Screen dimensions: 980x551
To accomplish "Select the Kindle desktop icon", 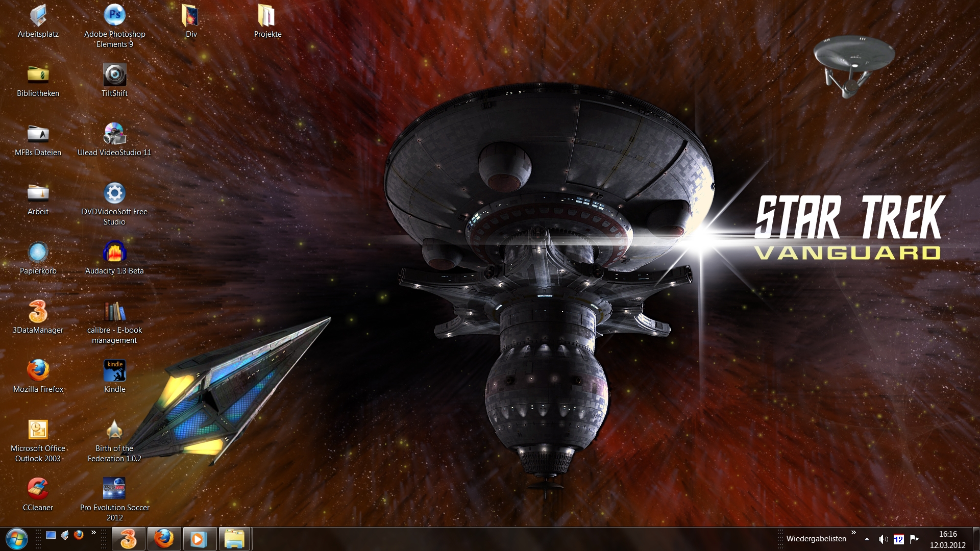I will [114, 371].
